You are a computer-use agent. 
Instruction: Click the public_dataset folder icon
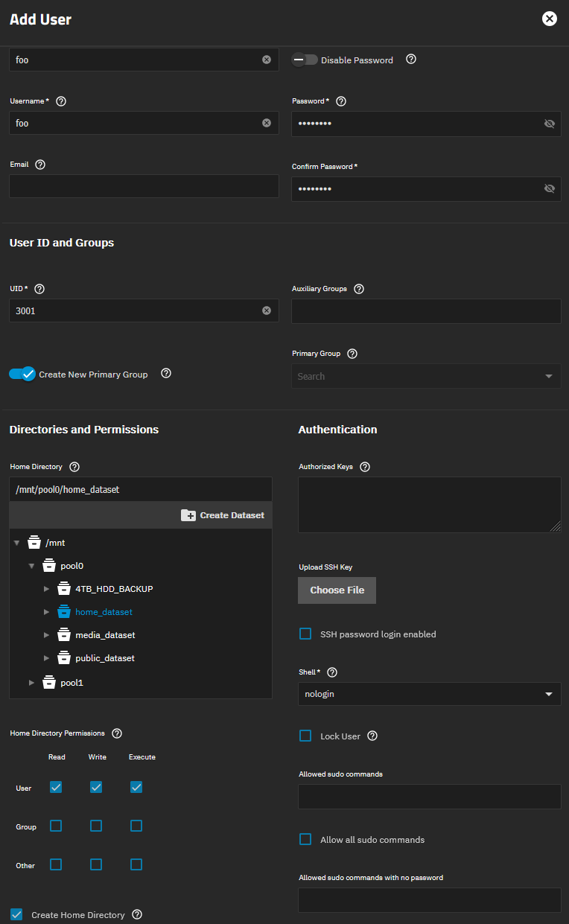pyautogui.click(x=64, y=658)
